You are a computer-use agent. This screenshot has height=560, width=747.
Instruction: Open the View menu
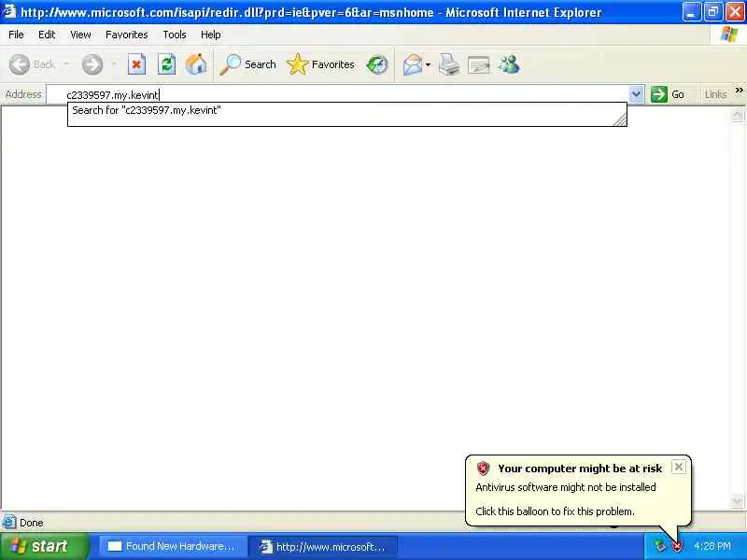80,35
